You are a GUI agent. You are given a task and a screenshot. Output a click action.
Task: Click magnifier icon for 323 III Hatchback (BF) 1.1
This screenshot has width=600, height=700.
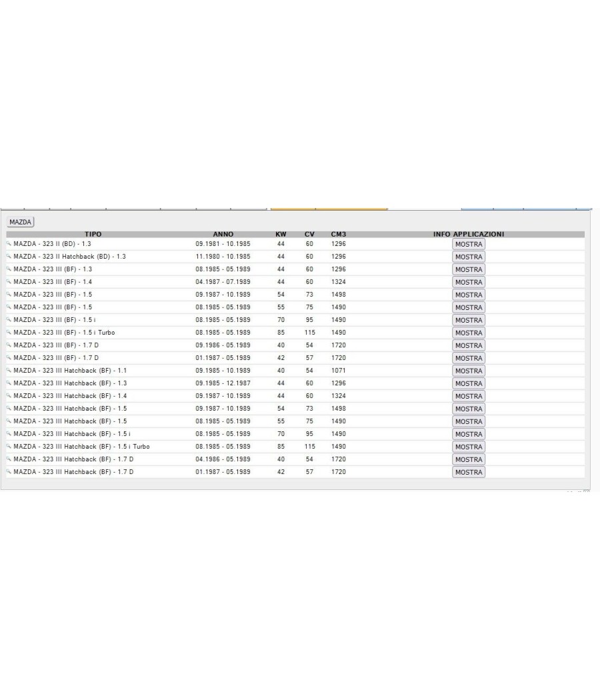[x=9, y=370]
